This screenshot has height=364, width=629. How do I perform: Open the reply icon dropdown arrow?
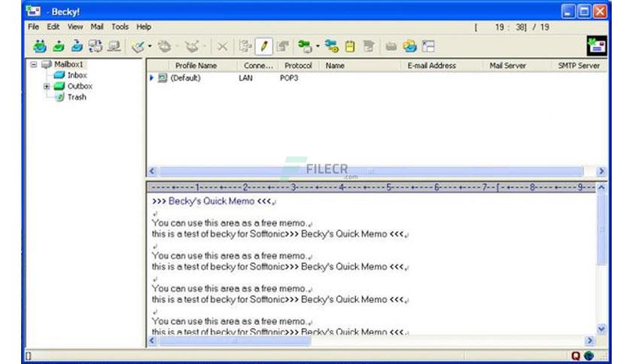point(177,47)
